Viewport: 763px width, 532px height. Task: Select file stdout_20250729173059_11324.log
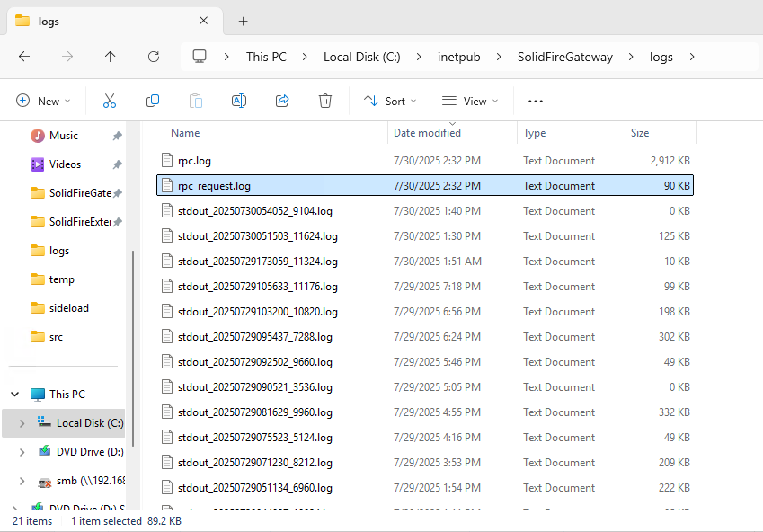coord(425,262)
